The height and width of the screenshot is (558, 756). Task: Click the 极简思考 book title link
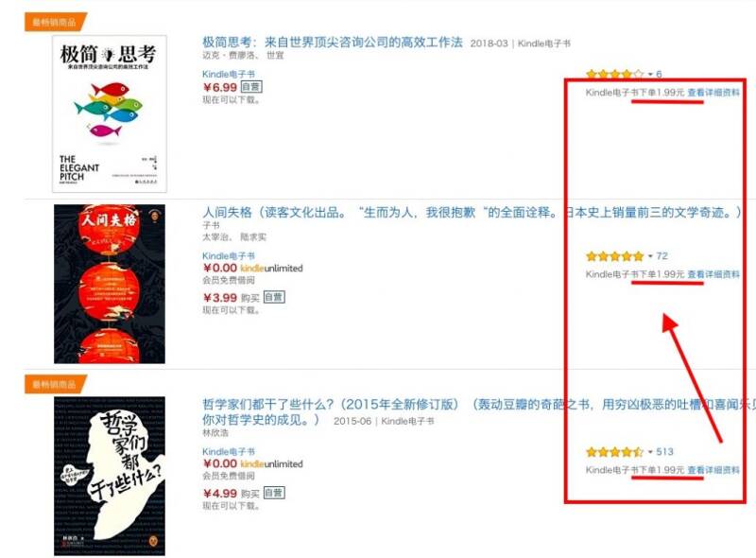(333, 43)
